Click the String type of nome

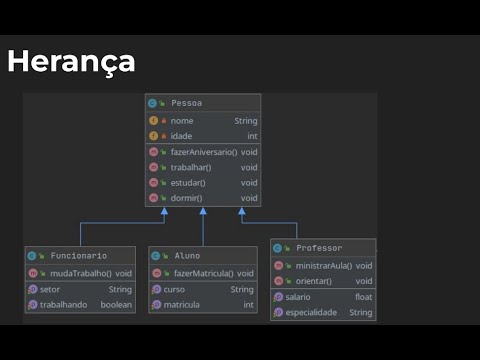click(x=246, y=121)
